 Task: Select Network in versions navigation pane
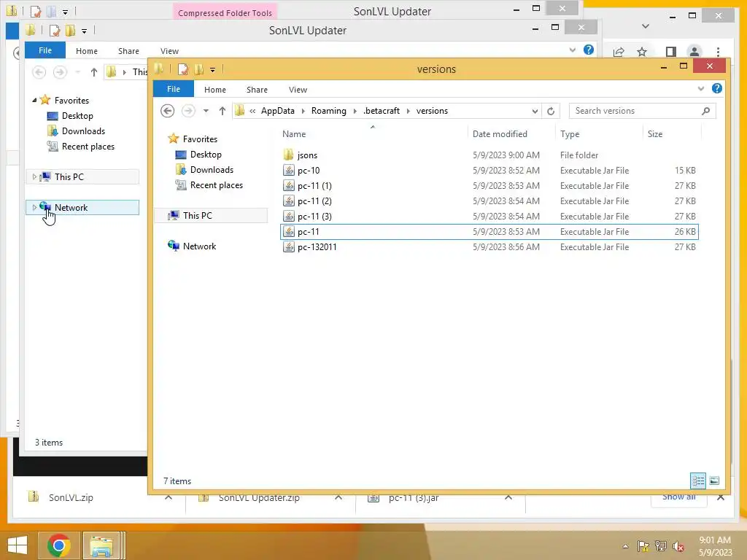point(199,246)
